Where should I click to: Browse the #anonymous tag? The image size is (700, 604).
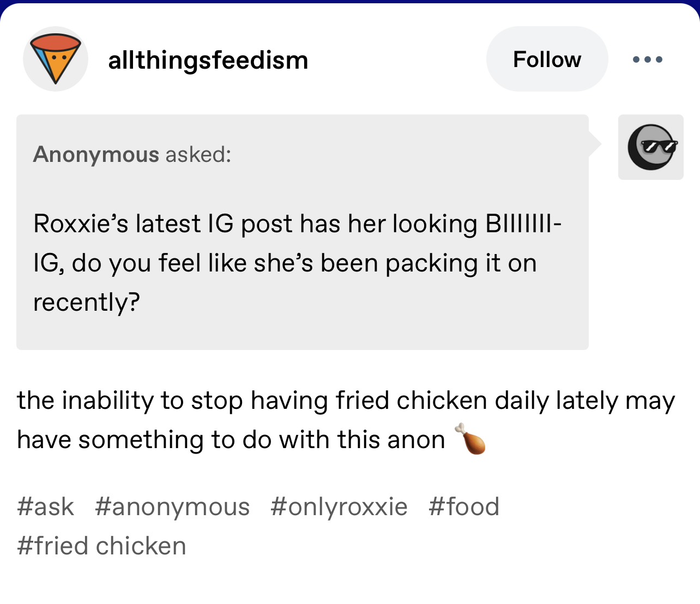click(x=172, y=506)
